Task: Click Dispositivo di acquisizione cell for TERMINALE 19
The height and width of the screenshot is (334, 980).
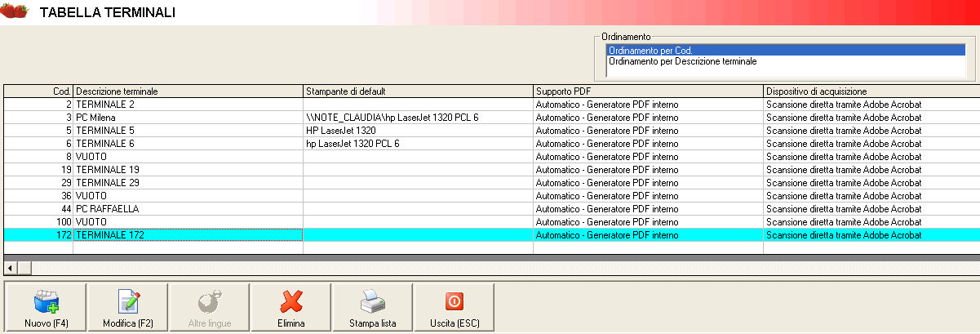Action: [871, 170]
